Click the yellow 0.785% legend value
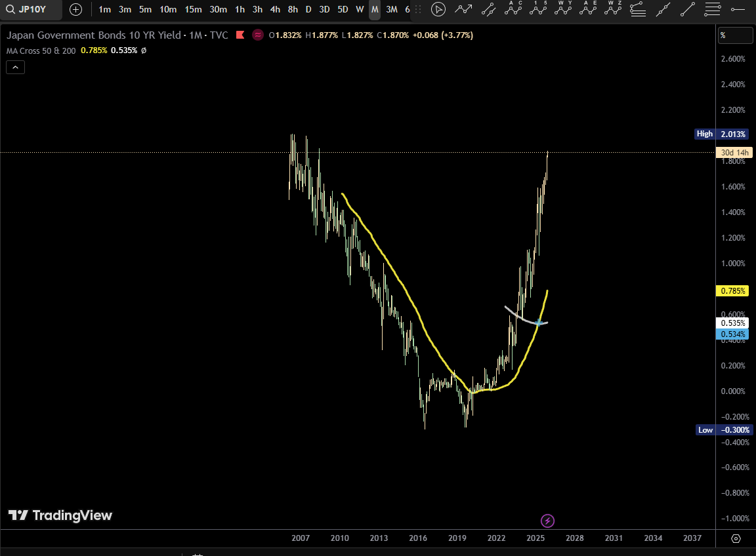Viewport: 756px width, 556px height. 94,50
